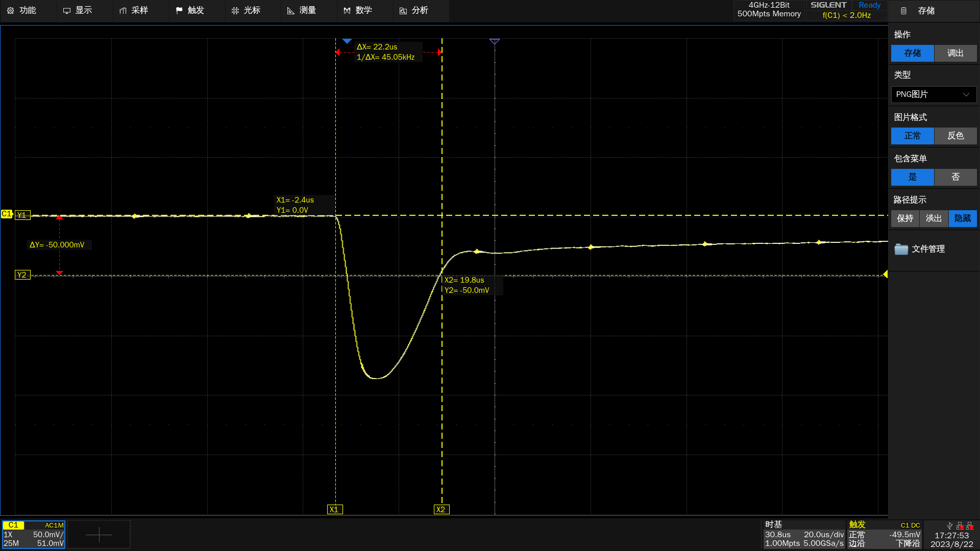Choose 否 for include menu
This screenshot has width=980, height=551.
[x=955, y=177]
